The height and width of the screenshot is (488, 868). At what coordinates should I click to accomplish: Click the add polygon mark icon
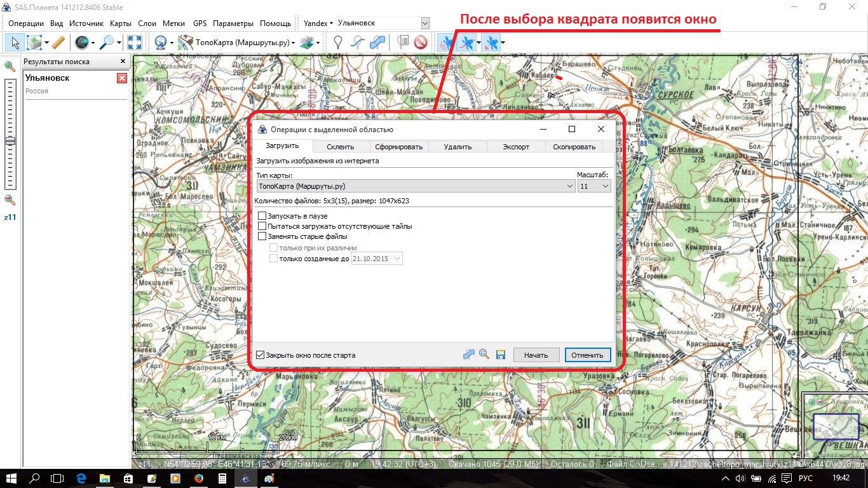point(377,43)
